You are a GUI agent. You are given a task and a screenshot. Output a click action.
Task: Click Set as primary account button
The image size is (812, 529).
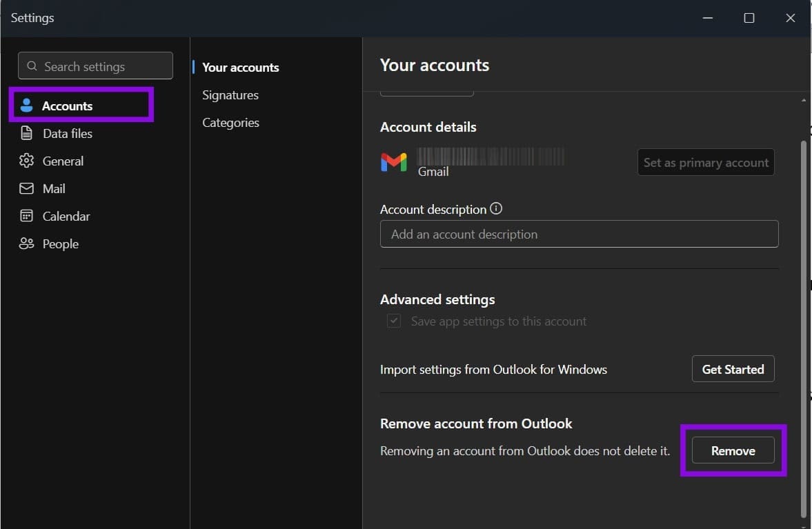tap(706, 163)
